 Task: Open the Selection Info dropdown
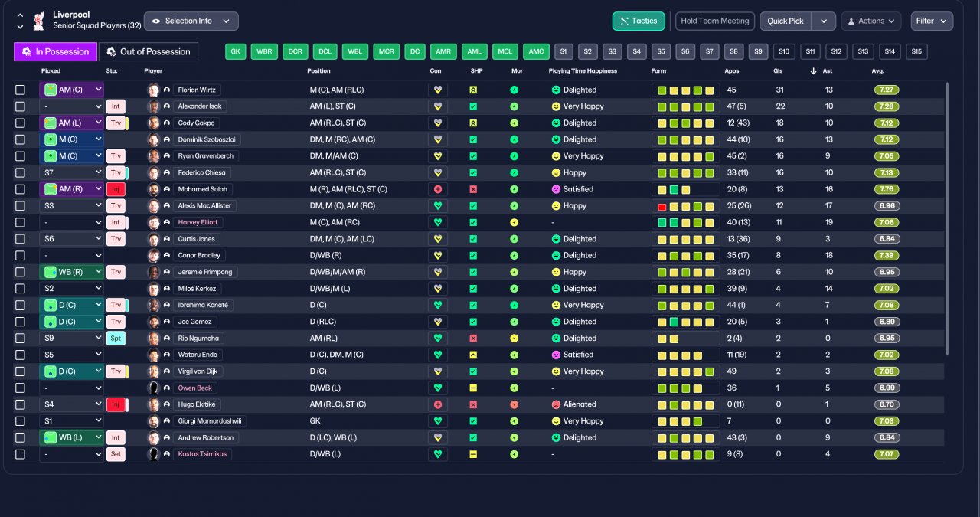coord(191,21)
